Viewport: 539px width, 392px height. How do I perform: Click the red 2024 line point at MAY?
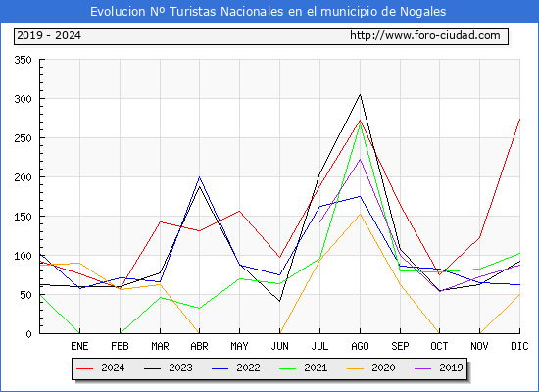tap(239, 211)
